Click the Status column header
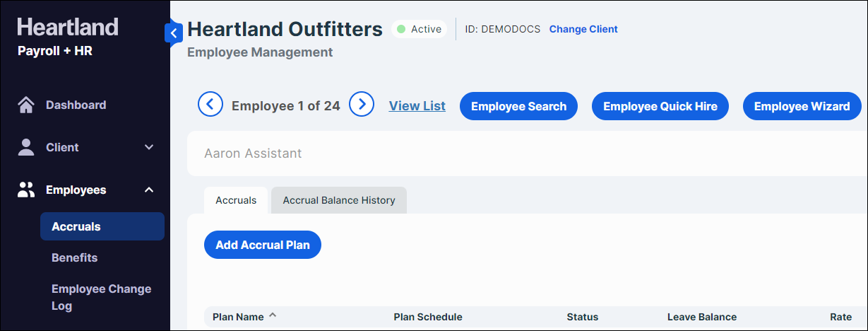The width and height of the screenshot is (868, 331). click(x=583, y=317)
